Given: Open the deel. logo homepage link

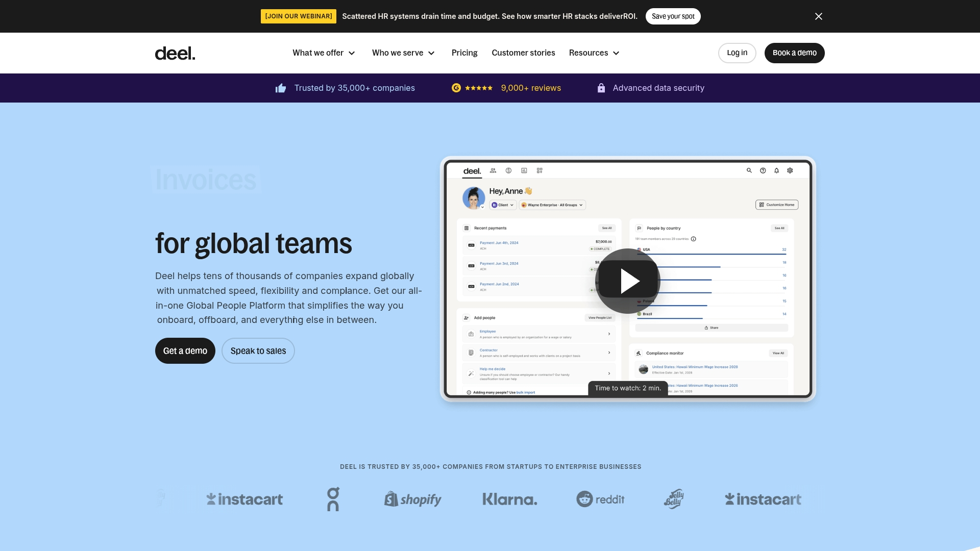Looking at the screenshot, I should [175, 53].
